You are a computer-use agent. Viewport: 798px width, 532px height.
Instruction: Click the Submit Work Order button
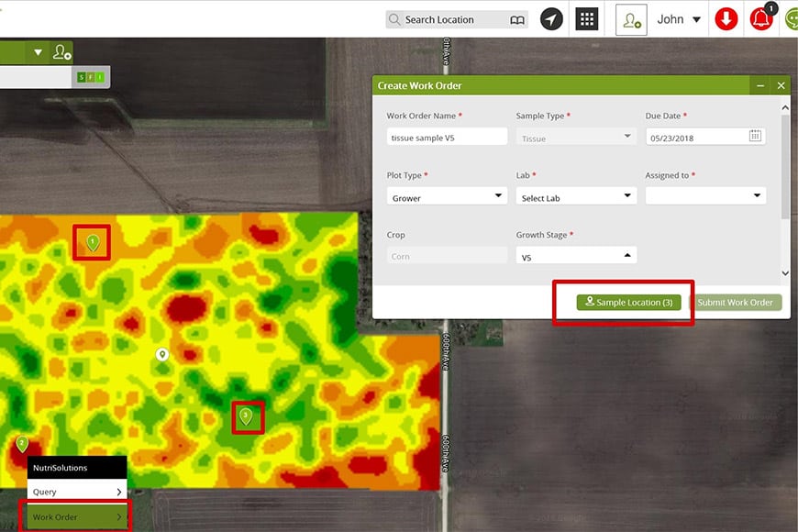click(x=735, y=303)
